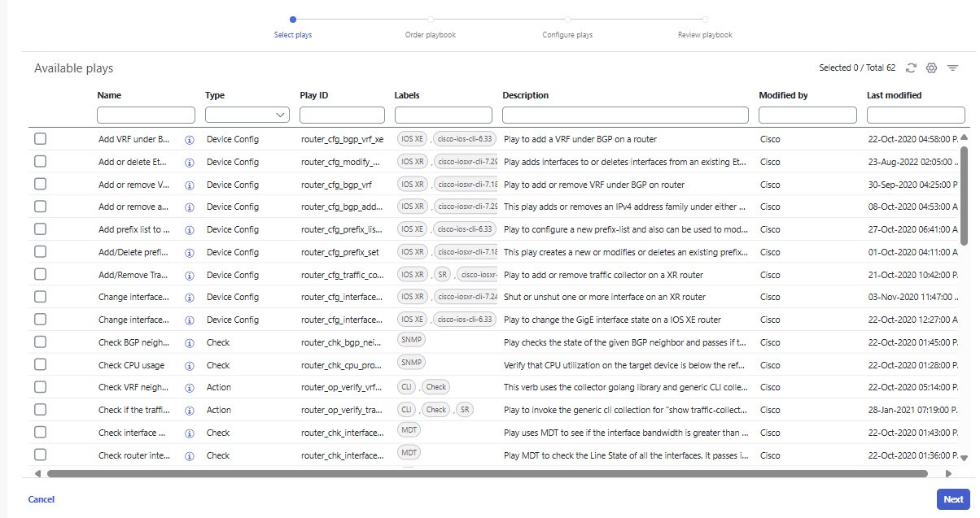Focus the Description filter field
980x518 pixels.
626,115
